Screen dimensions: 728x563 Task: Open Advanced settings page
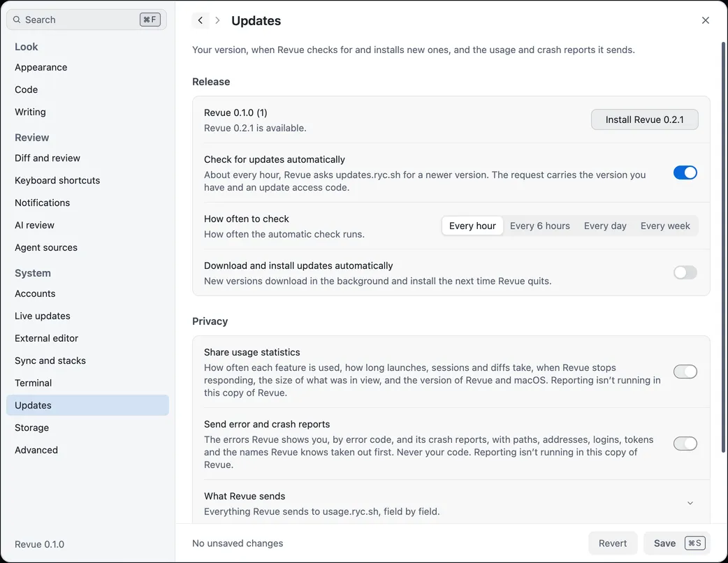[87, 451]
